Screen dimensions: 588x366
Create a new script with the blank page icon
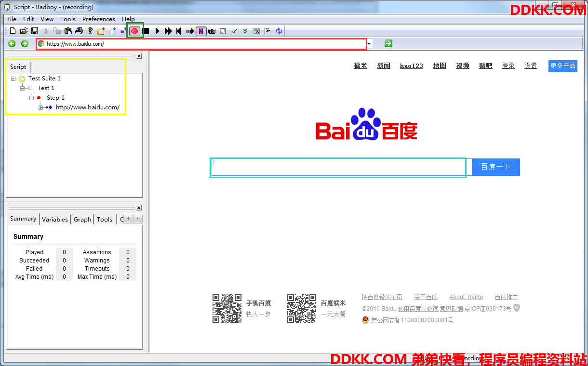point(13,31)
